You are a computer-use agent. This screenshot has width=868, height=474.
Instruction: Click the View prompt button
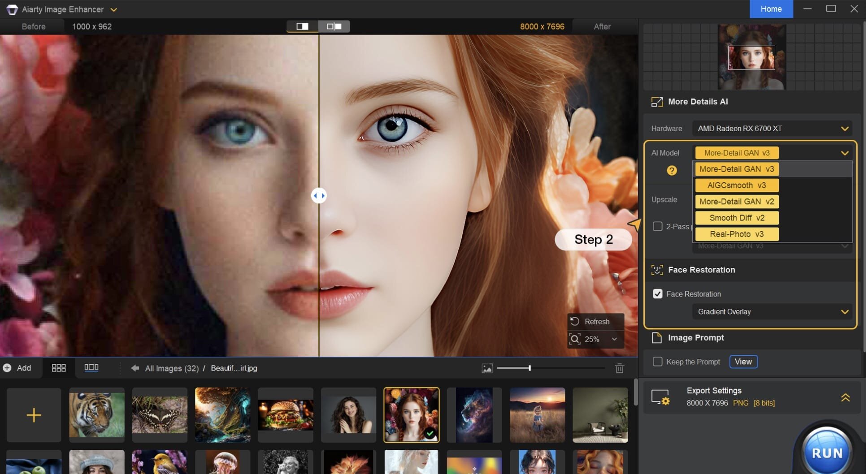point(743,362)
